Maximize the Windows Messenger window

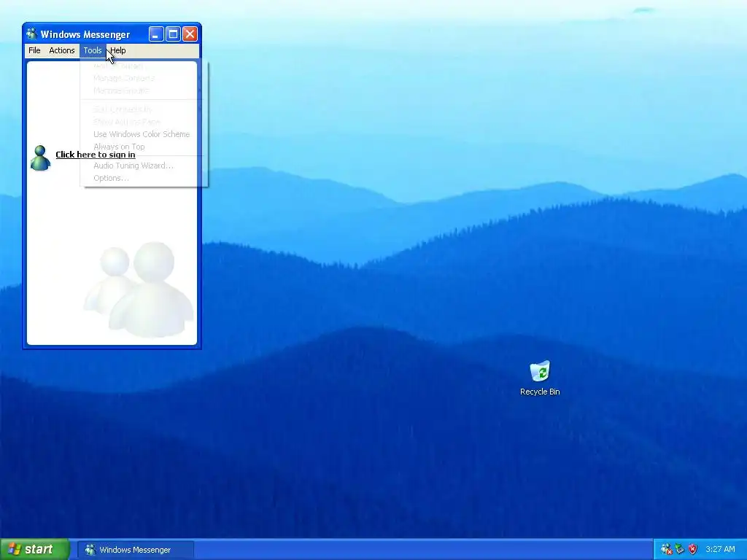click(x=173, y=34)
